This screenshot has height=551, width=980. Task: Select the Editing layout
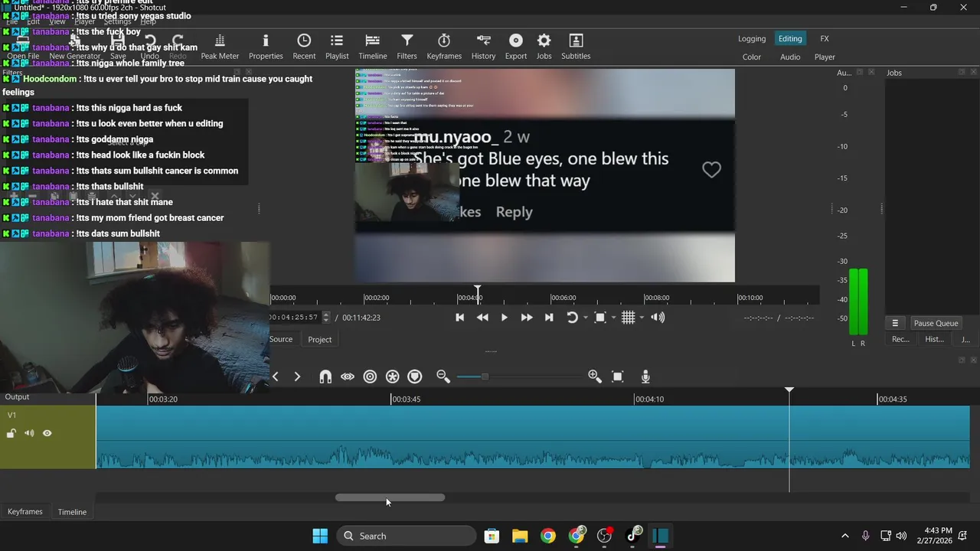coord(790,39)
